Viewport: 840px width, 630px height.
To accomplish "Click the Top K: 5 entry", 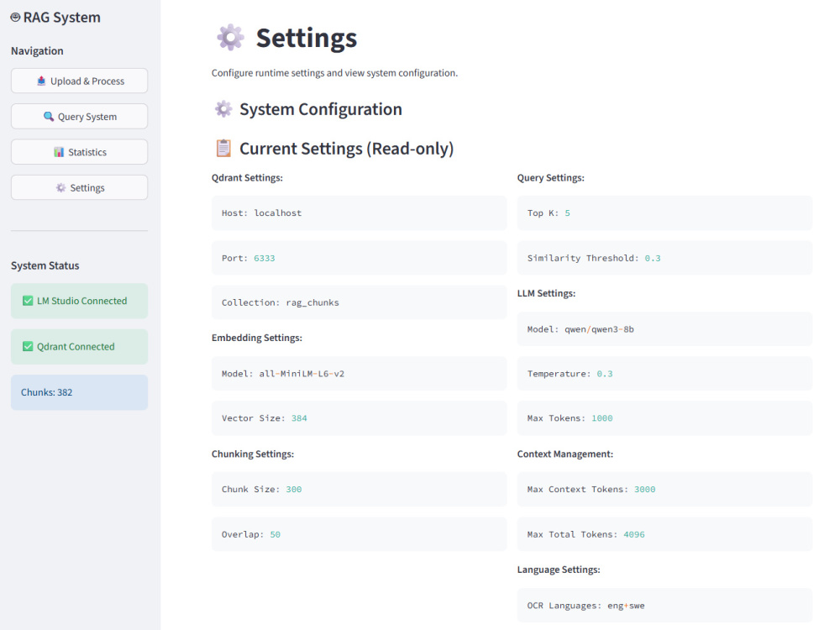I will (x=664, y=213).
